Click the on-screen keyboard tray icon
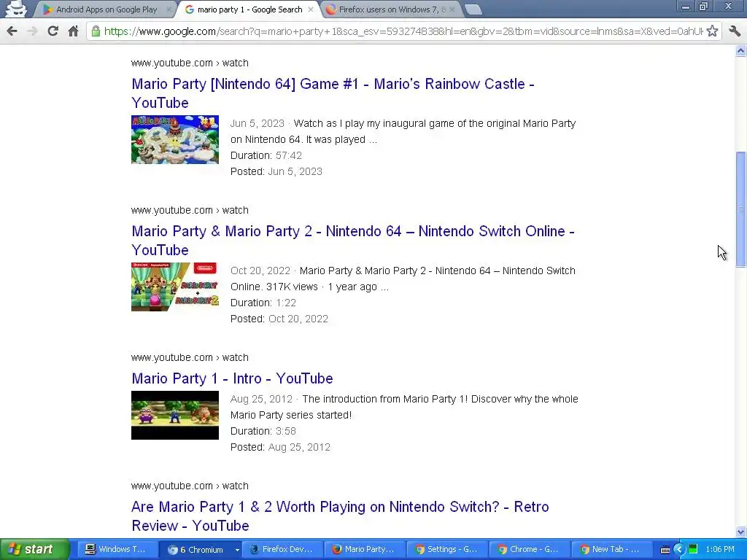Viewport: 747px width, 560px height. (x=665, y=550)
